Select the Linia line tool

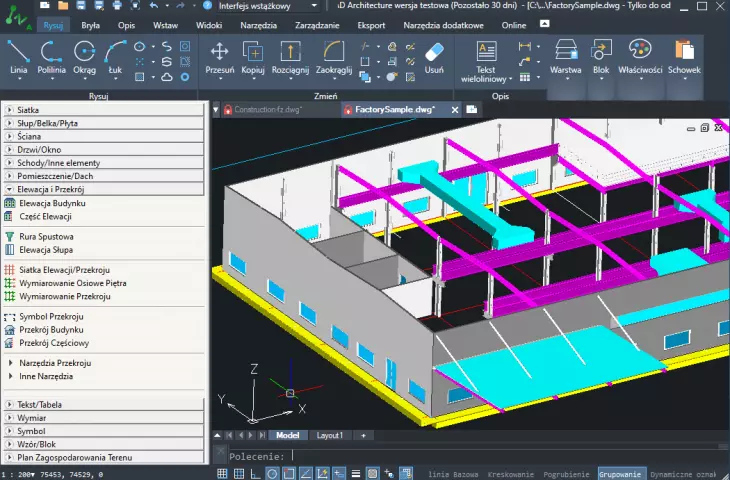[x=19, y=57]
